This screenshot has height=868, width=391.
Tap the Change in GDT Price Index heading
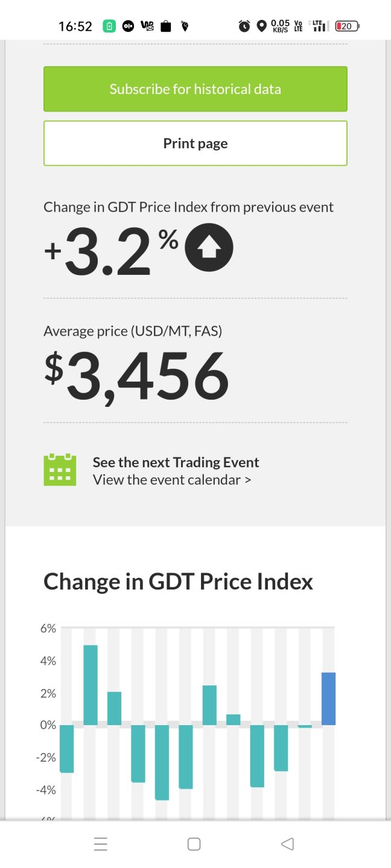178,582
